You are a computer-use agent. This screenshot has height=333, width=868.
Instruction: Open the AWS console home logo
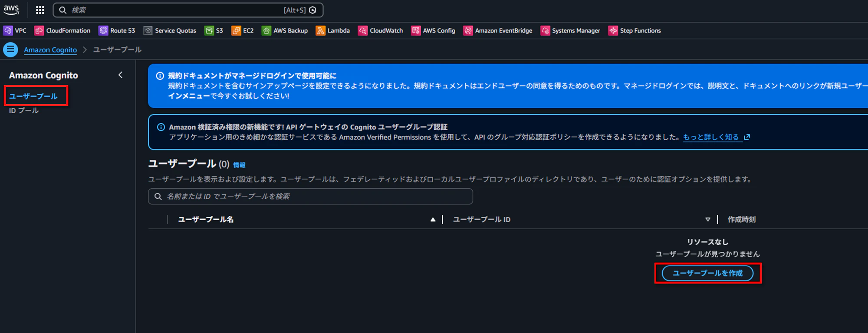[11, 10]
